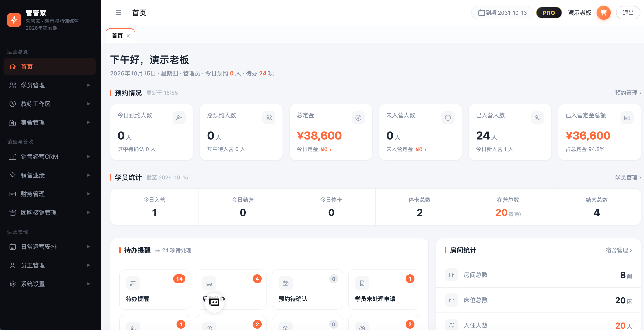644x330 pixels.
Task: Open the 宿舍管理 link in 房间统计
Action: 618,251
